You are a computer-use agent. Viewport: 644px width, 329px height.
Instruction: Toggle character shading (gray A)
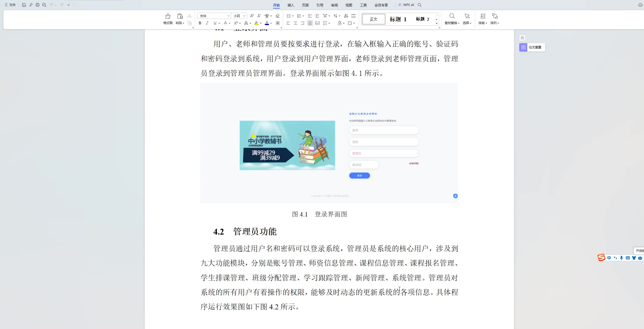tap(277, 23)
